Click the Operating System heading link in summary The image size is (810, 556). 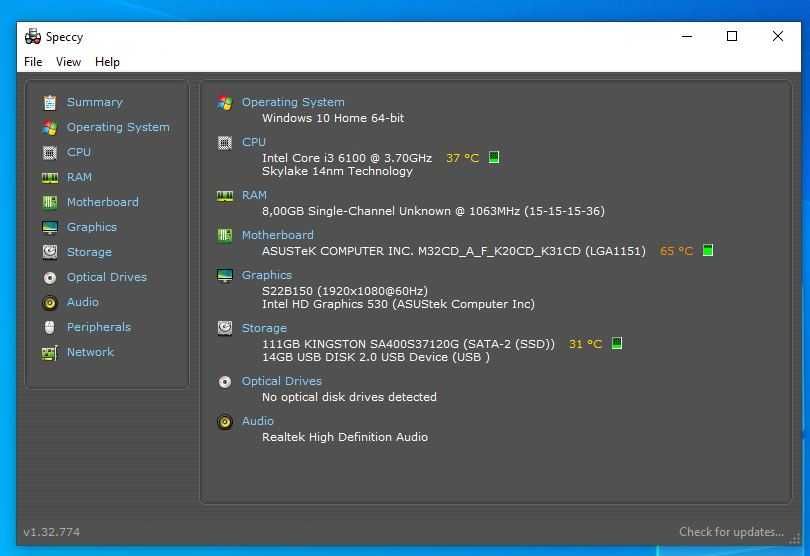pyautogui.click(x=293, y=102)
